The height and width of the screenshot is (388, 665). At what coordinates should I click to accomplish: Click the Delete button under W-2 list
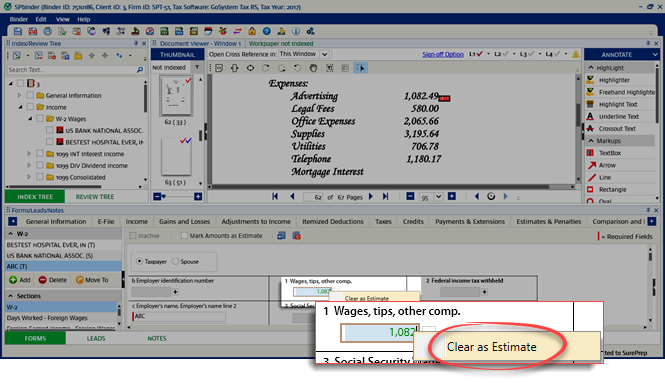pos(53,279)
